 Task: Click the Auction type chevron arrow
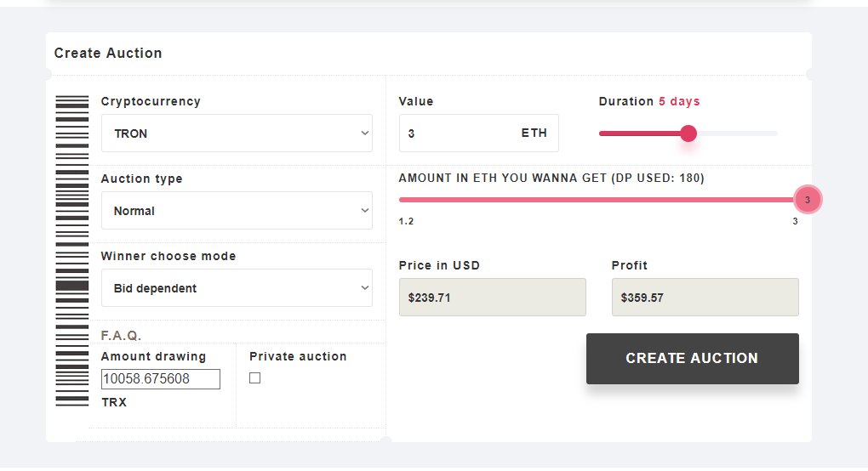coord(365,211)
